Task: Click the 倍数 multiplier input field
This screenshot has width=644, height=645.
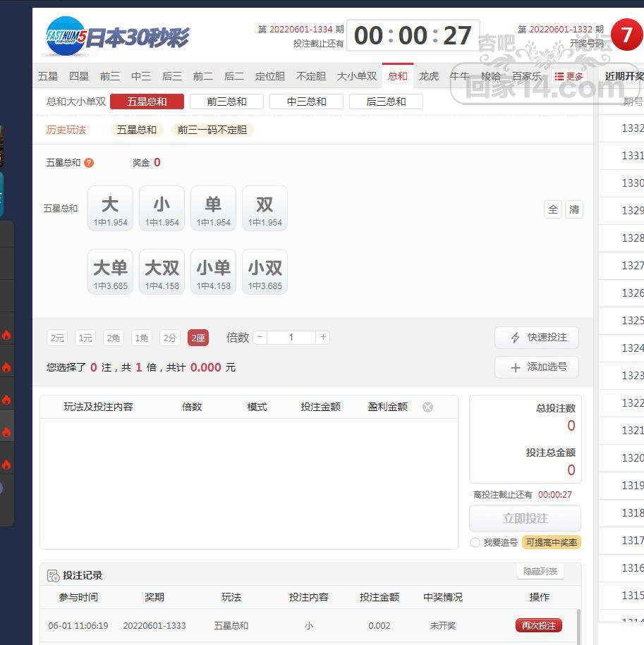Action: pos(291,338)
